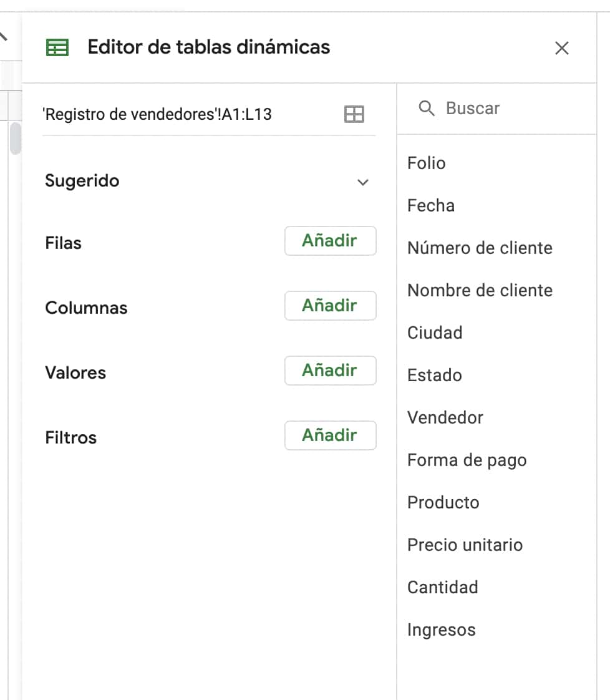This screenshot has width=610, height=700.
Task: Select the Producto field
Action: (443, 502)
